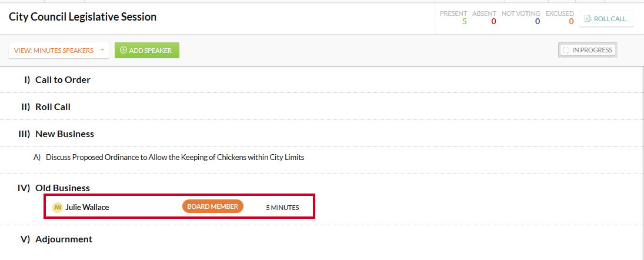
Task: Click the orange dropdown arrow beside Minutes Speakers
Action: tap(102, 50)
